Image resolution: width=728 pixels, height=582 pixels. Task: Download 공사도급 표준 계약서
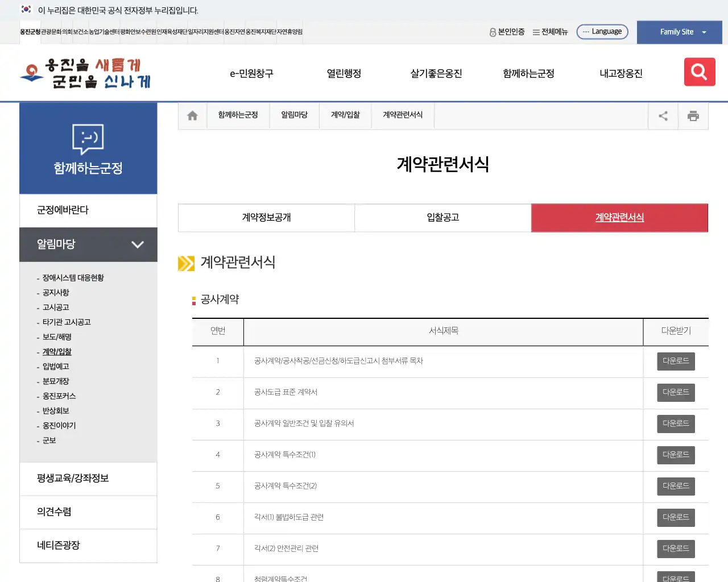pos(675,392)
